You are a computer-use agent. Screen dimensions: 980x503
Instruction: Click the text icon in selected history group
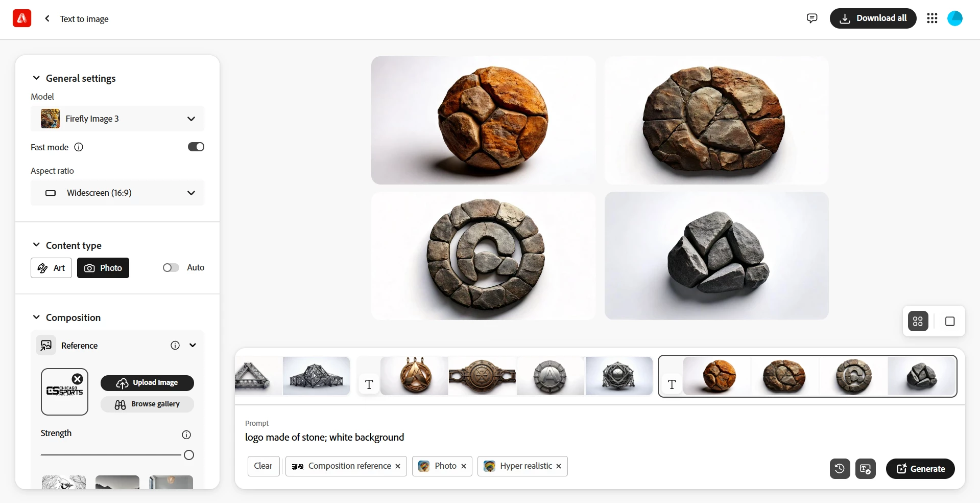point(672,384)
